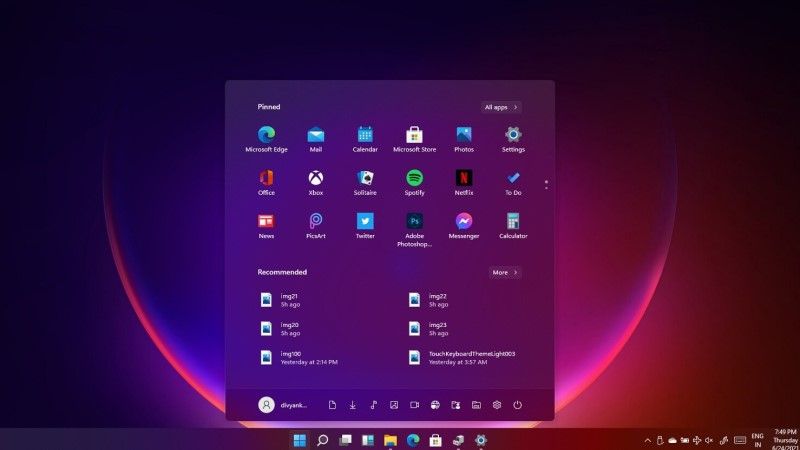Click the muted volume icon in system tray
This screenshot has height=450, width=800.
709,440
